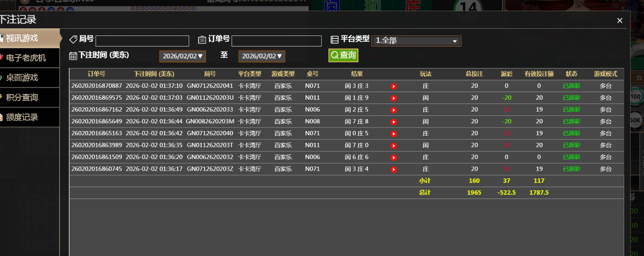
Task: Open the end date picker dropdown
Action: tap(261, 56)
